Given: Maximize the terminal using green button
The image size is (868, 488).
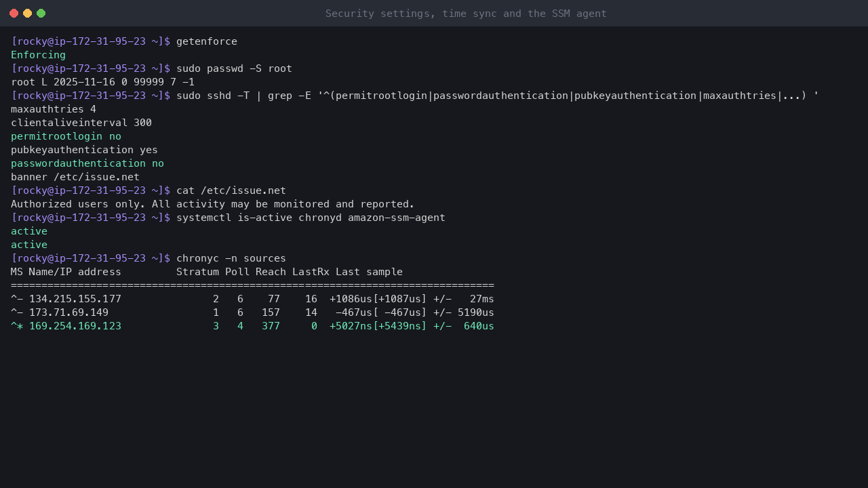Looking at the screenshot, I should (41, 14).
